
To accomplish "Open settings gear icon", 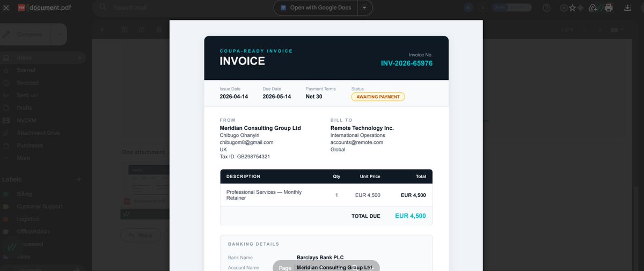I will click(563, 8).
